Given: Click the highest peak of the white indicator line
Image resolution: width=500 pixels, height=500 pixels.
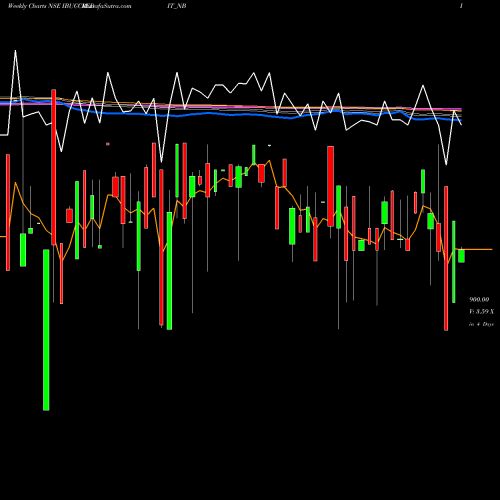Looking at the screenshot, I should point(15,51).
